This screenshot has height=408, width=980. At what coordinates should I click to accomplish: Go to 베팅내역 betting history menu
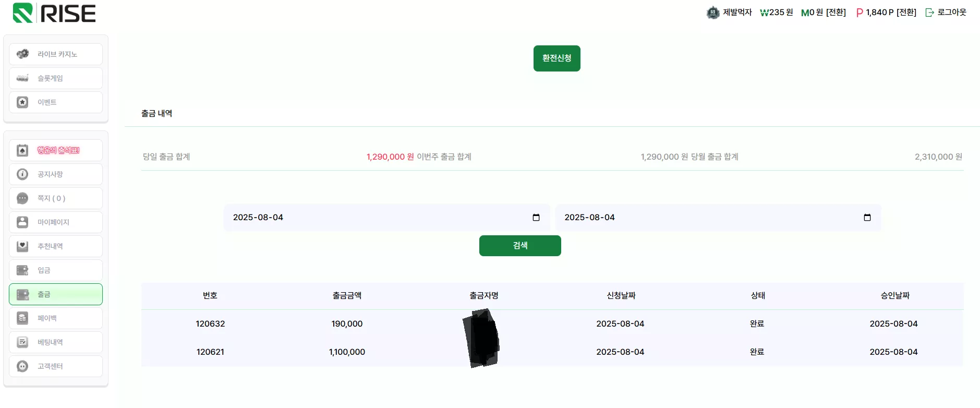click(x=56, y=342)
